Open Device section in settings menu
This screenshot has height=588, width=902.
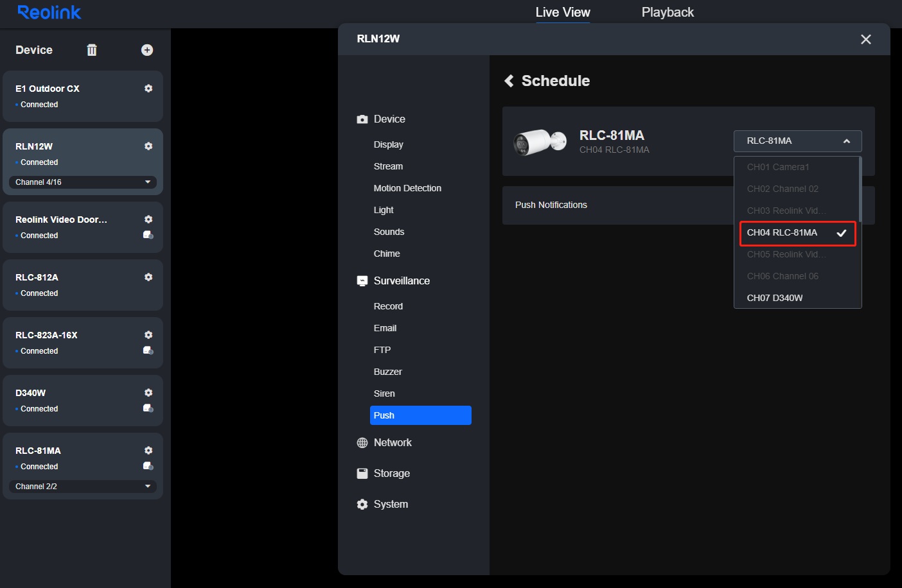click(x=381, y=119)
